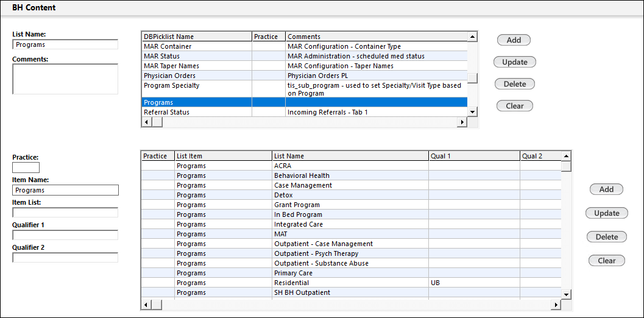Click Update button beside the picklist table
This screenshot has height=318, width=644.
coord(514,62)
